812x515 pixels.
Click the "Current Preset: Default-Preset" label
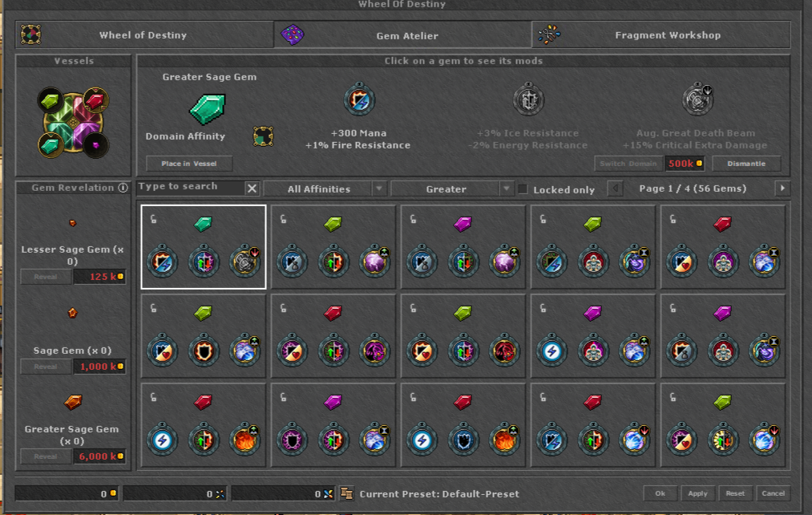(439, 494)
